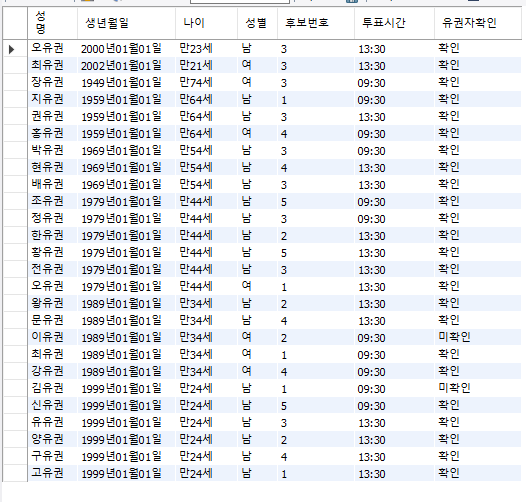The image size is (526, 502).
Task: Click the 생년월일 cell of 문유권 row
Action: tap(126, 321)
